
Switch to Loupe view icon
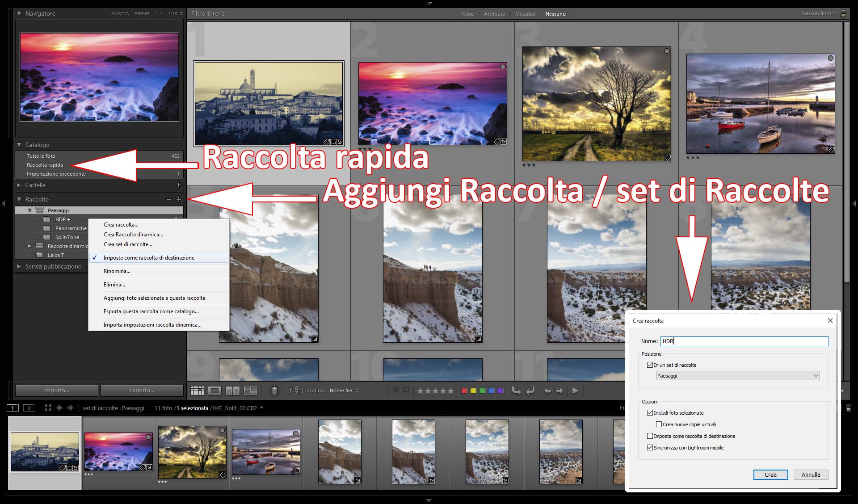click(215, 391)
